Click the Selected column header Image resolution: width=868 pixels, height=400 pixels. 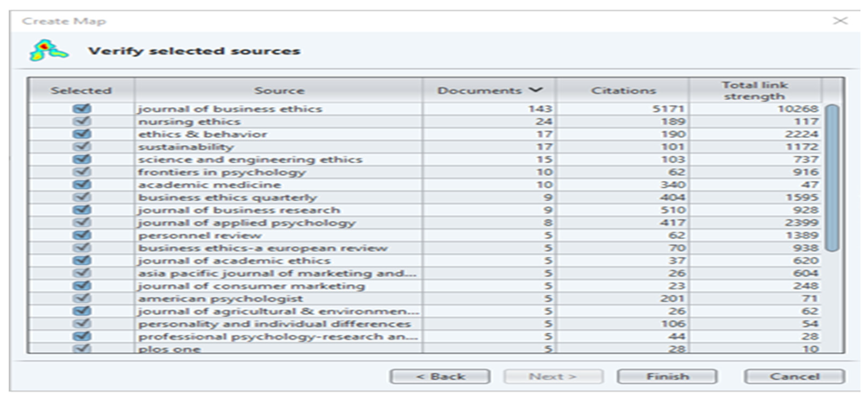tap(81, 91)
